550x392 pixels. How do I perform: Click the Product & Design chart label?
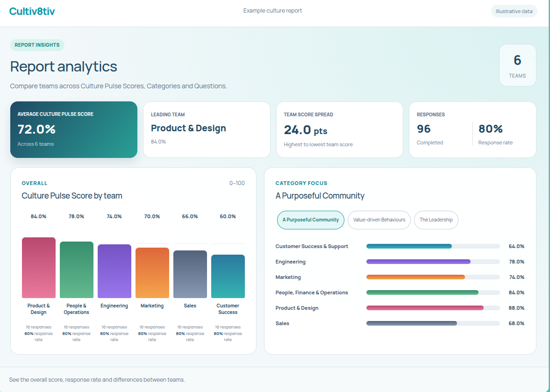pyautogui.click(x=39, y=309)
